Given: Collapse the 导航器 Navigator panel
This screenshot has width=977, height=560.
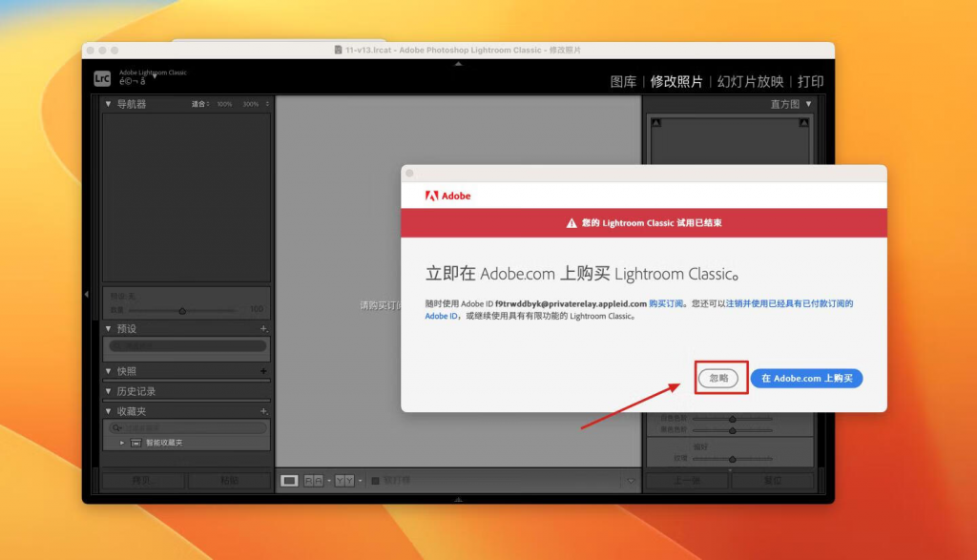Looking at the screenshot, I should pyautogui.click(x=108, y=103).
